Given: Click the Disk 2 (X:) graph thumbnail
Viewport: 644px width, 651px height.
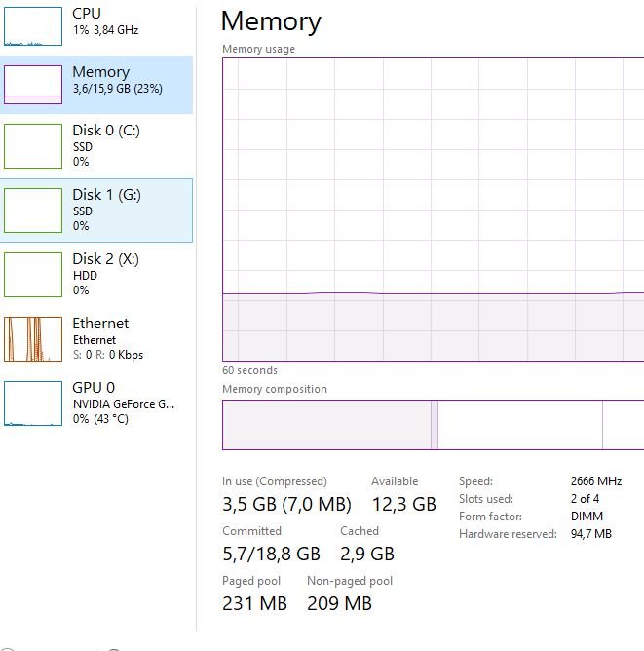Looking at the screenshot, I should [x=33, y=274].
